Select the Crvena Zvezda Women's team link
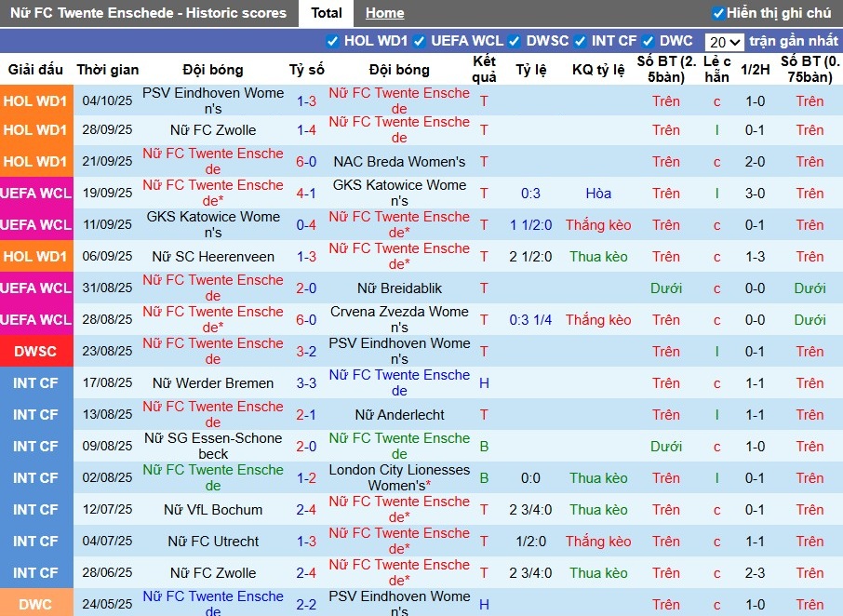This screenshot has height=616, width=843. 399,319
